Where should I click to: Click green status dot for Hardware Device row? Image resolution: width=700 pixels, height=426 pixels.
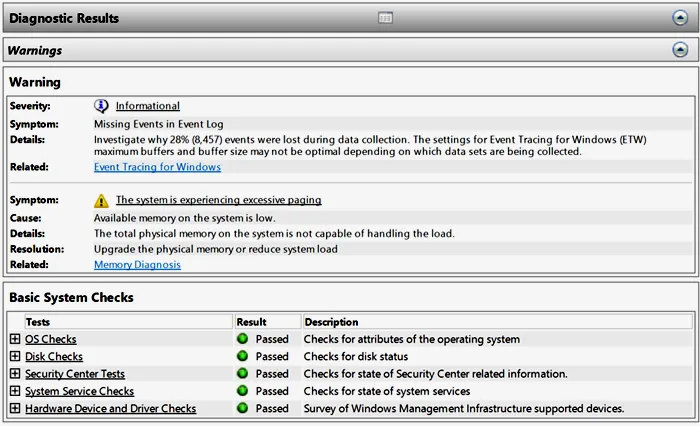[x=242, y=409]
